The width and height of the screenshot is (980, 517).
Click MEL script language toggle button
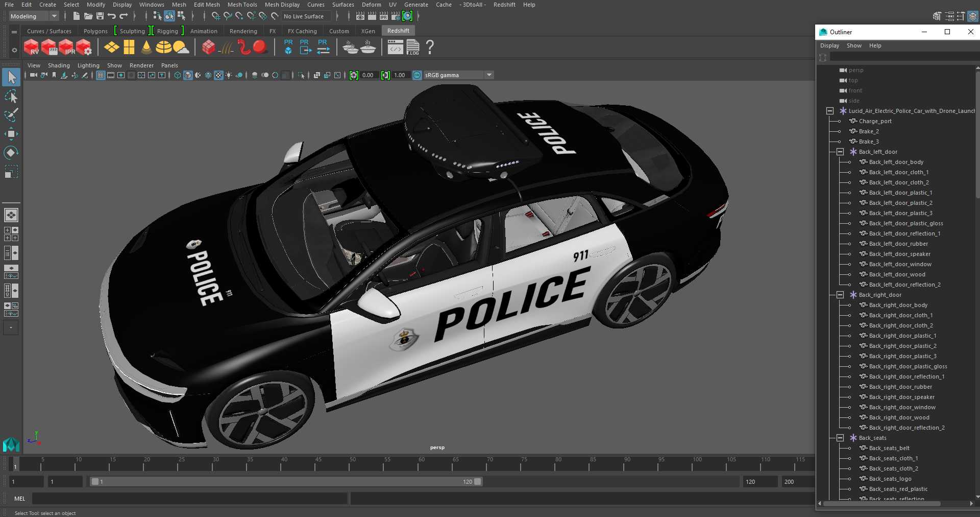point(19,499)
